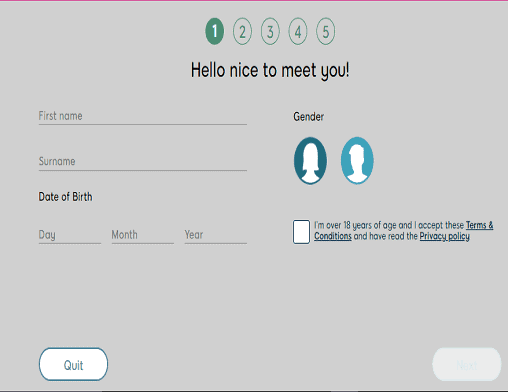Select the male gender avatar icon
The width and height of the screenshot is (508, 392).
click(x=357, y=161)
